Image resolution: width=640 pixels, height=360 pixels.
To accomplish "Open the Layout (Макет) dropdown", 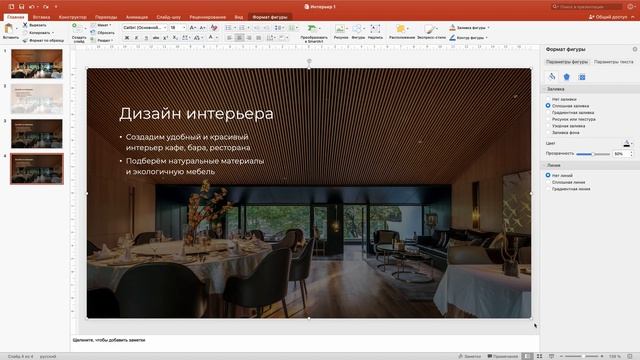I will (101, 25).
